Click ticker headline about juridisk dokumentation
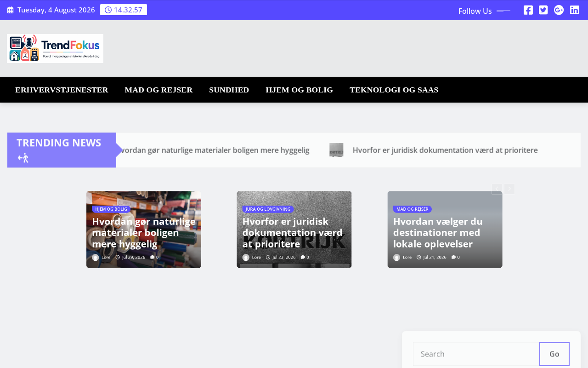 [x=445, y=150]
